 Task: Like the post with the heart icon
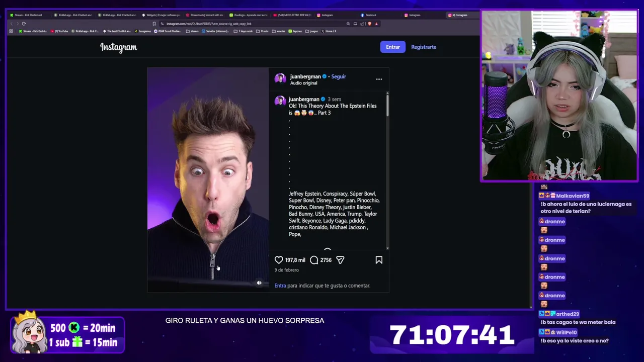tap(279, 260)
